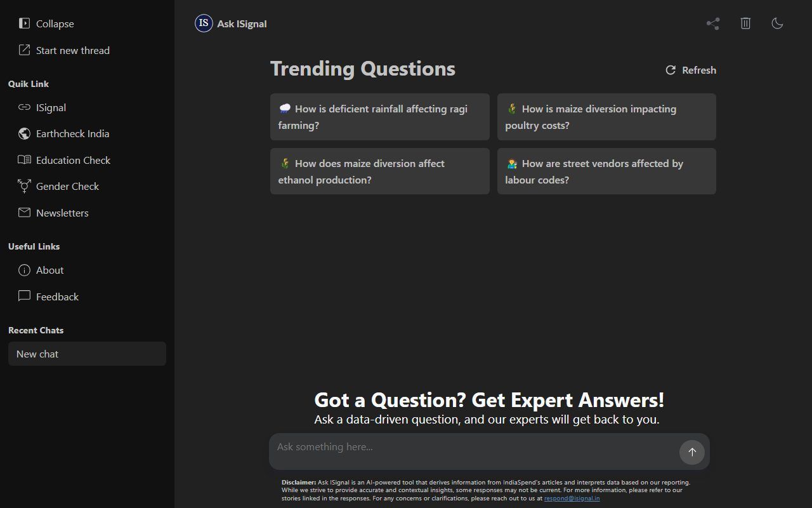
Task: Click the Start new thread pencil icon
Action: point(24,50)
